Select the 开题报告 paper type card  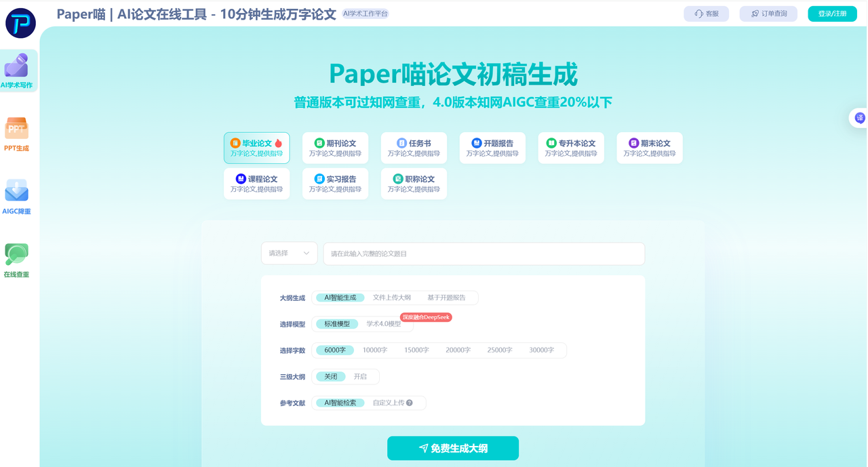492,148
